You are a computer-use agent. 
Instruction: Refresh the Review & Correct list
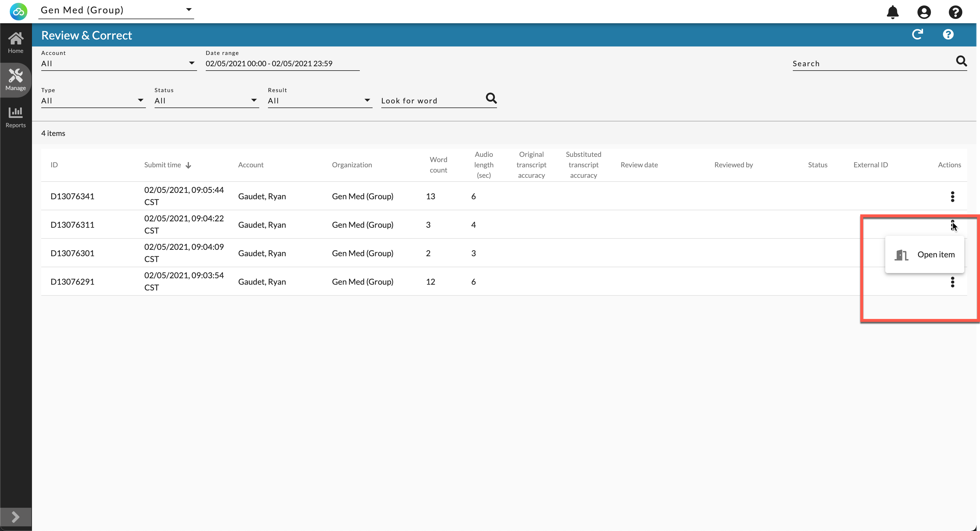(x=917, y=35)
